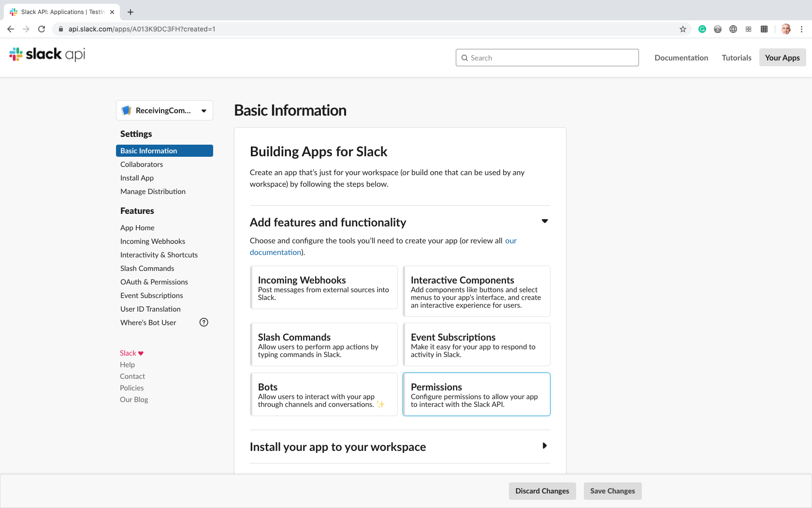Screen dimensions: 812x508
Task: Follow the 'our documentation' link
Action: (x=275, y=253)
